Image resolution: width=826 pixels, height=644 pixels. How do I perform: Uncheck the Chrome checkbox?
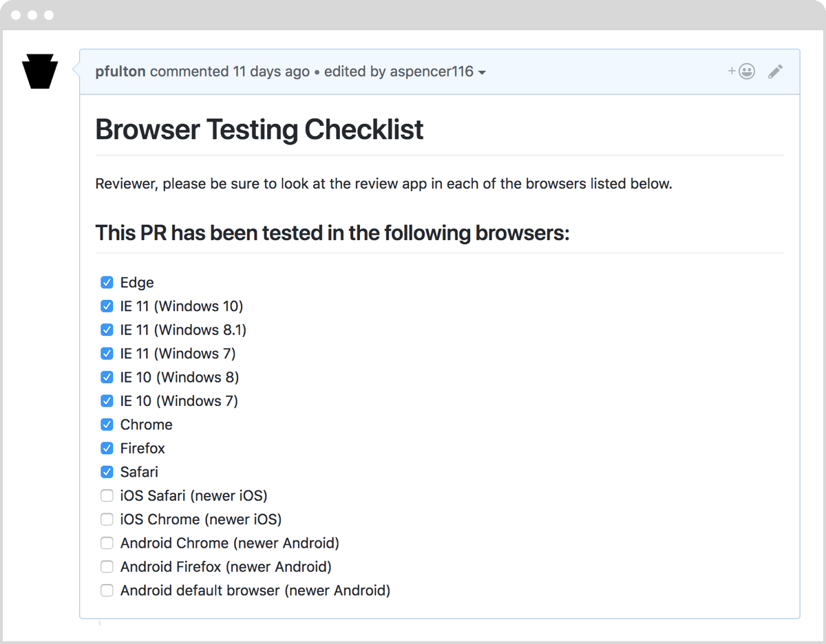pyautogui.click(x=107, y=424)
